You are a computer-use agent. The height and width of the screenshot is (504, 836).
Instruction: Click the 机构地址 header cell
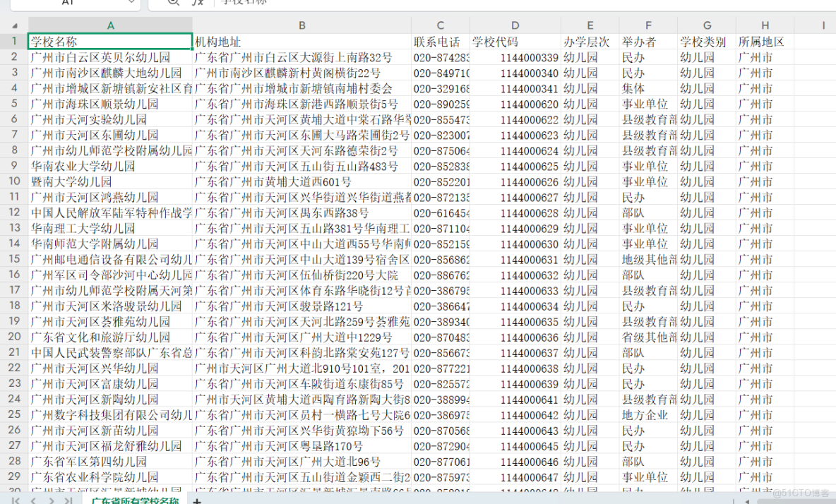[301, 42]
